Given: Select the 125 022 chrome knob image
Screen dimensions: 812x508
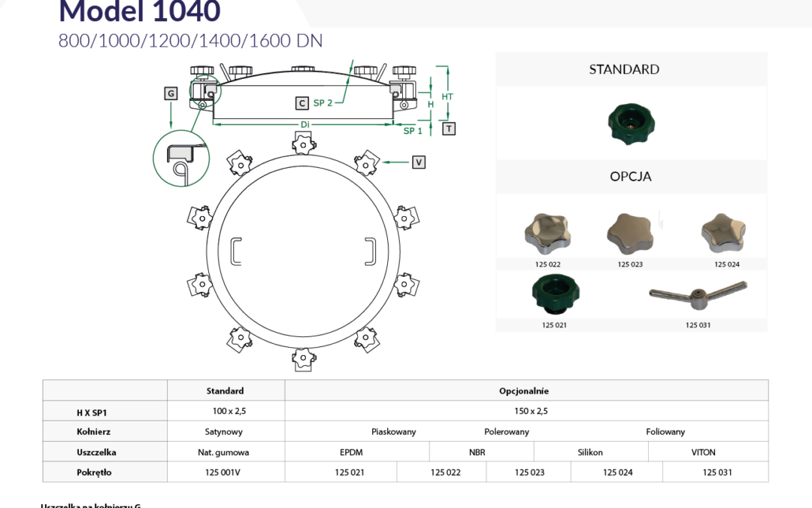Looking at the screenshot, I should tap(547, 234).
